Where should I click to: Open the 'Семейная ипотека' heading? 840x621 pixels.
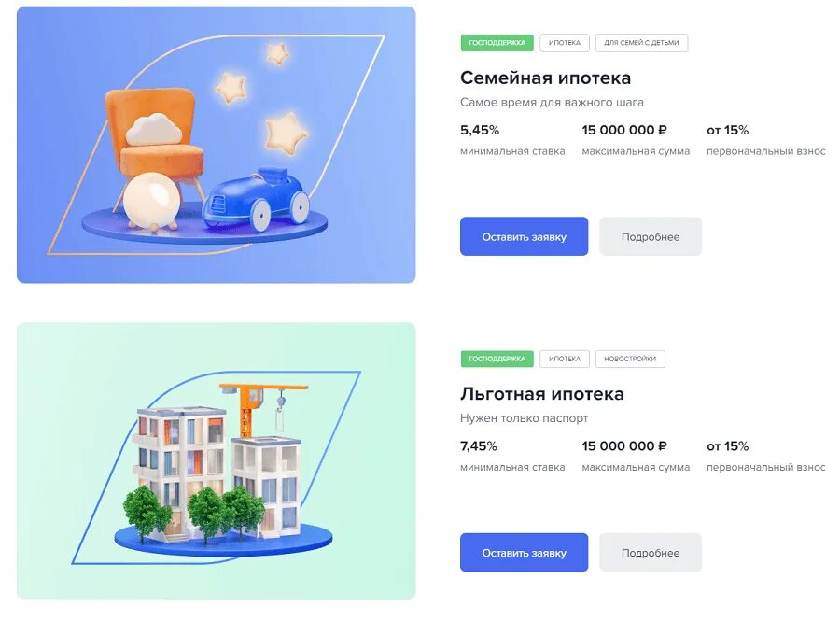click(x=545, y=78)
